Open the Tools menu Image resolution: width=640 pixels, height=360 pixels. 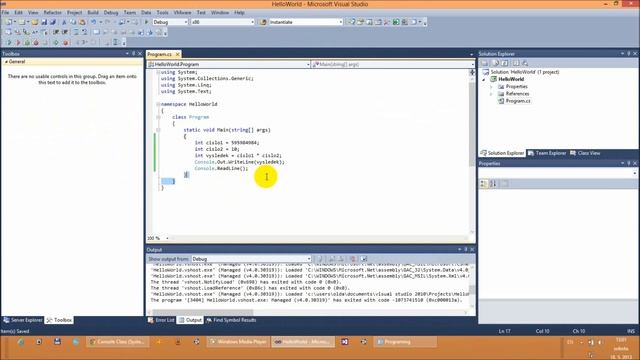(x=162, y=13)
